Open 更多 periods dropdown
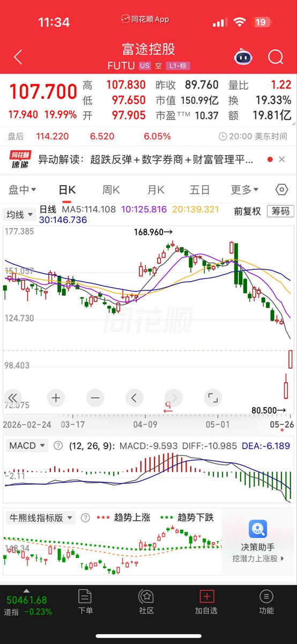 point(245,190)
